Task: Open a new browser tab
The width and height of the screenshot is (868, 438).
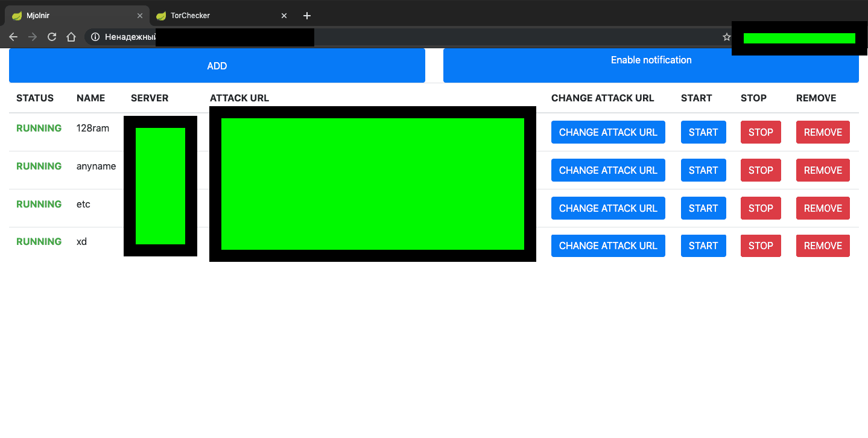Action: point(306,15)
